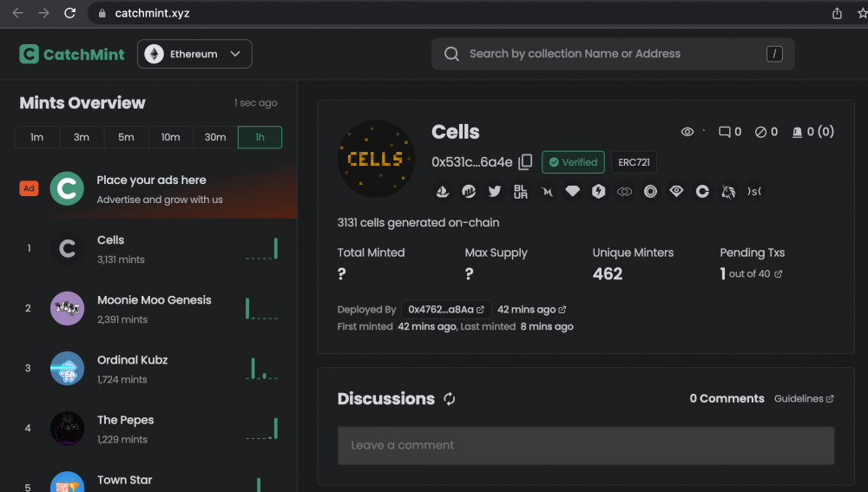
Task: Open deployer address 0x4762...a8Aa dropdown chip
Action: coord(446,310)
